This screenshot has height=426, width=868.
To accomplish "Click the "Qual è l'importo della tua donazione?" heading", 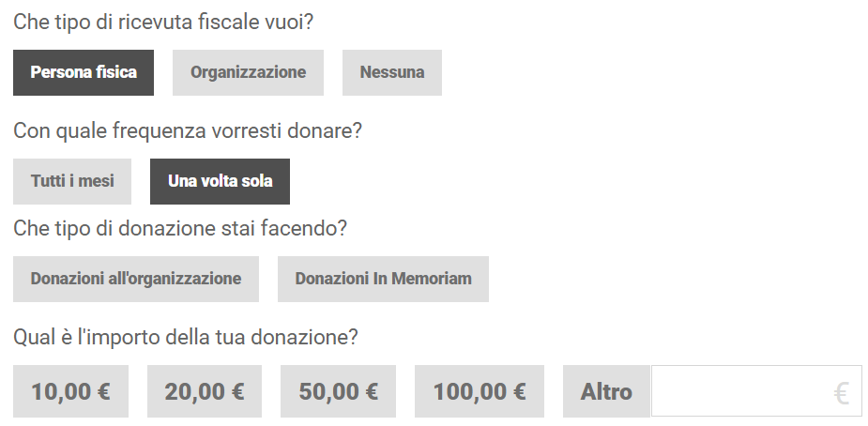I will coord(186,337).
